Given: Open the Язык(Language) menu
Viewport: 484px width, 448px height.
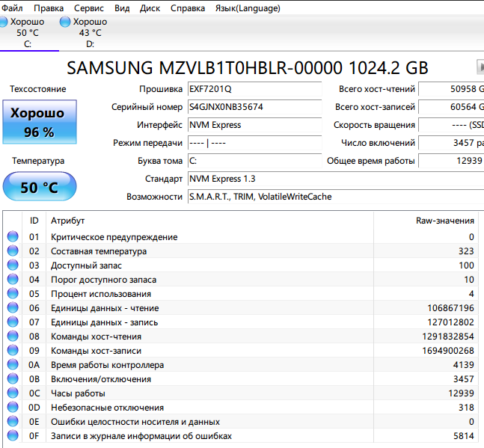Looking at the screenshot, I should point(247,8).
